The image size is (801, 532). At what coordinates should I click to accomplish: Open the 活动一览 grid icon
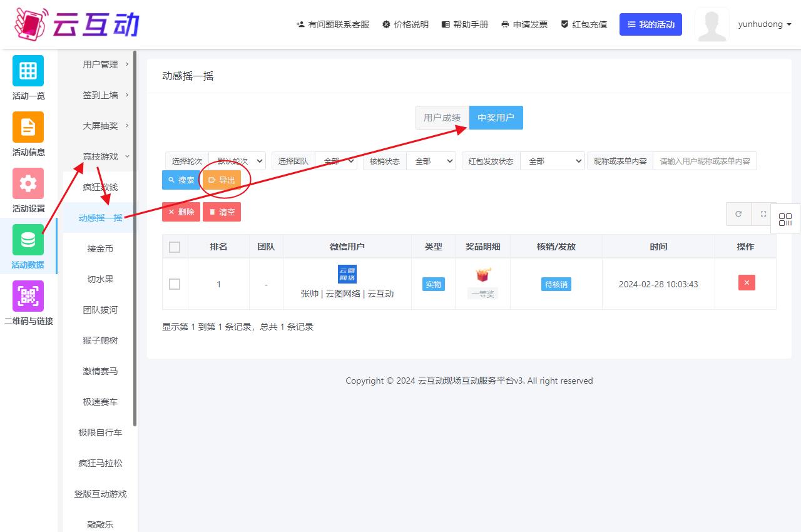(28, 71)
